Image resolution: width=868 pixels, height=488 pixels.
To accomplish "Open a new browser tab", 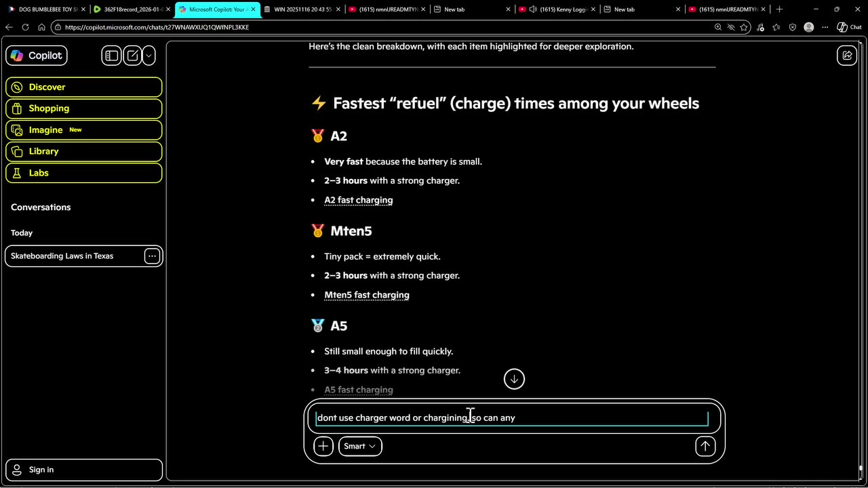I will [779, 9].
